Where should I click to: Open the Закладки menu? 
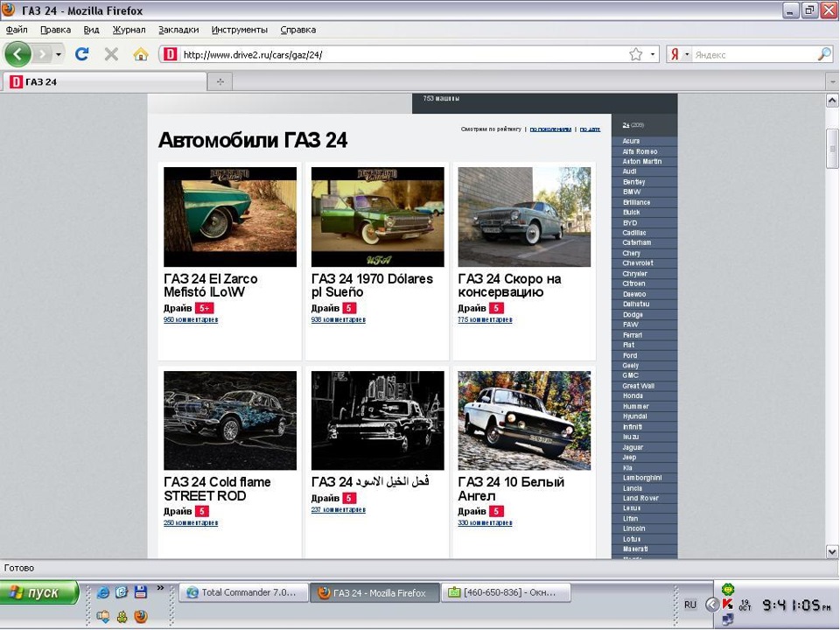click(178, 30)
